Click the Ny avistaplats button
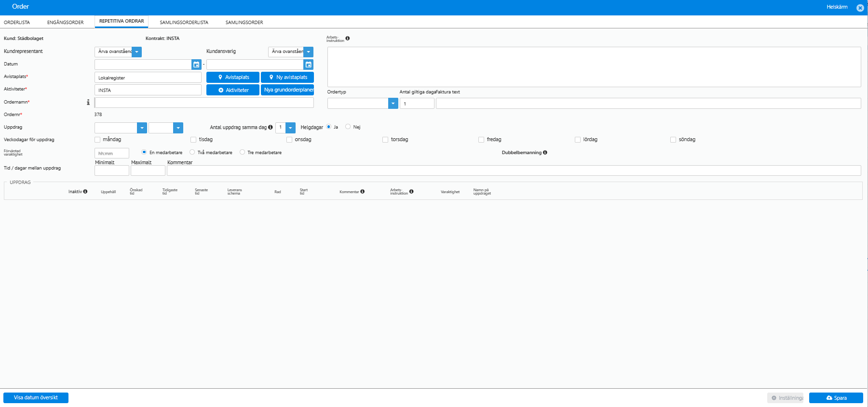 click(x=287, y=77)
